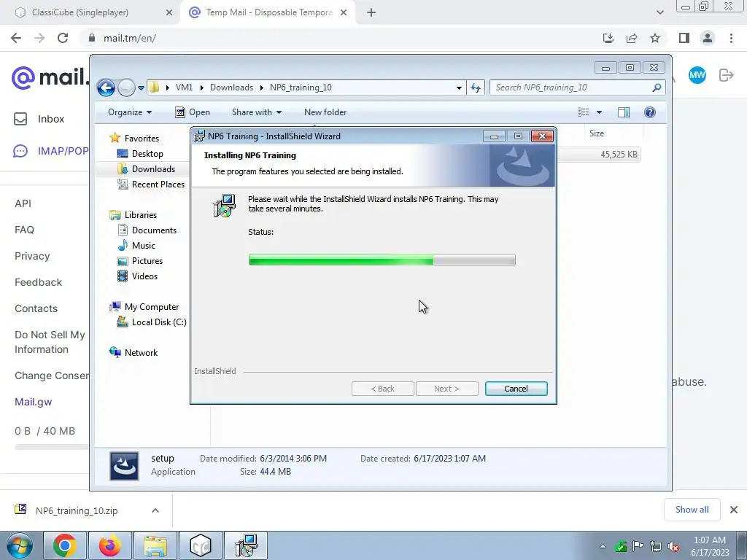The image size is (747, 560).
Task: Click Open in Explorer toolbar
Action: tap(193, 112)
